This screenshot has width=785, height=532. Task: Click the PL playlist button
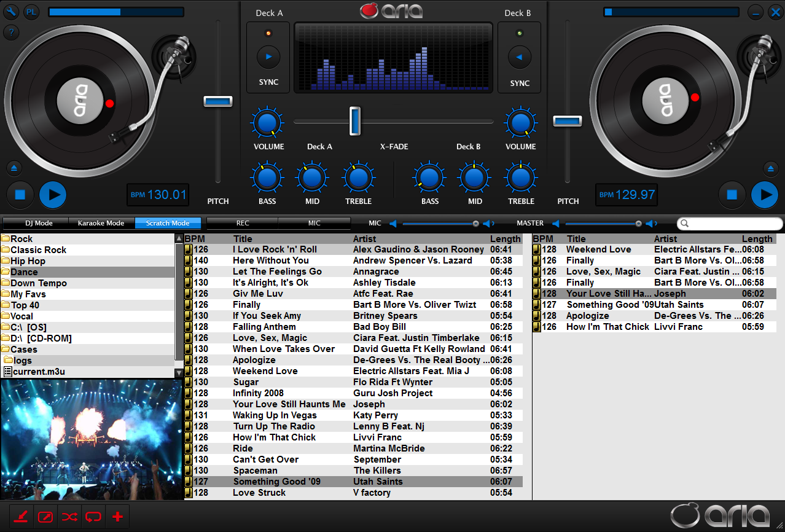[x=31, y=12]
